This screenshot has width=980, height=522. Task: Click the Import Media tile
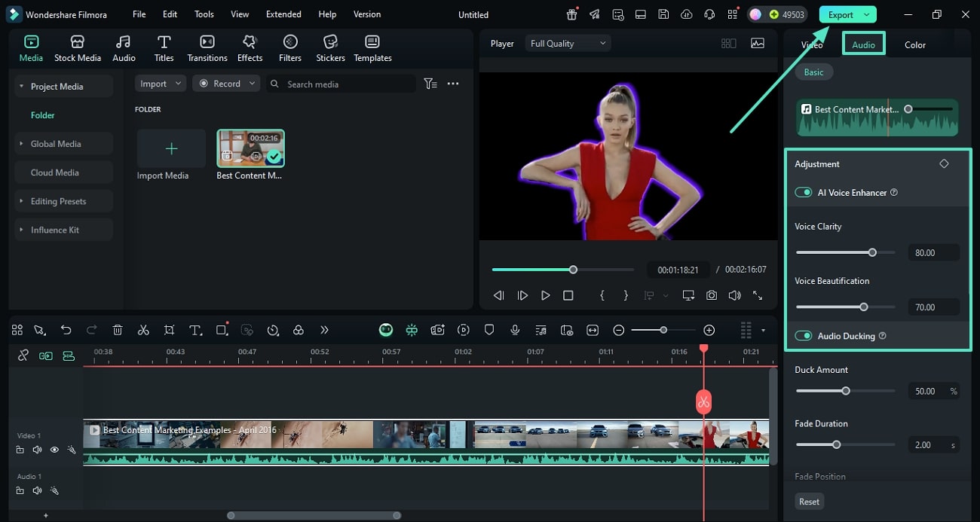tap(171, 148)
